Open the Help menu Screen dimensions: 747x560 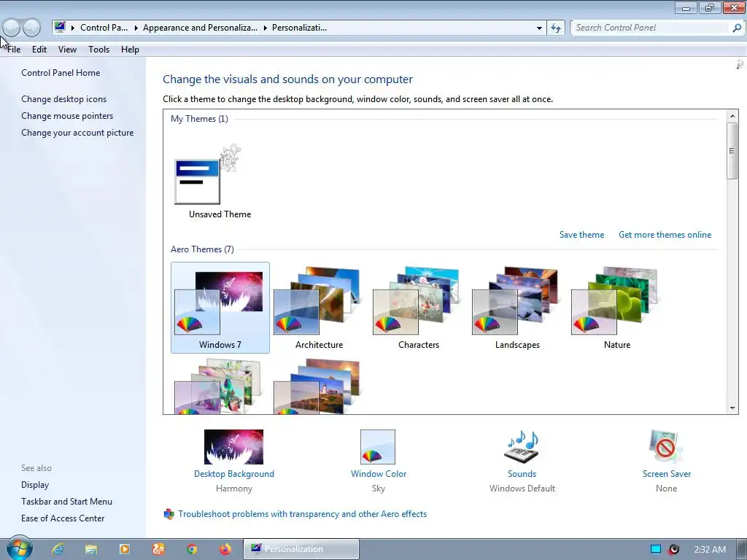click(130, 50)
